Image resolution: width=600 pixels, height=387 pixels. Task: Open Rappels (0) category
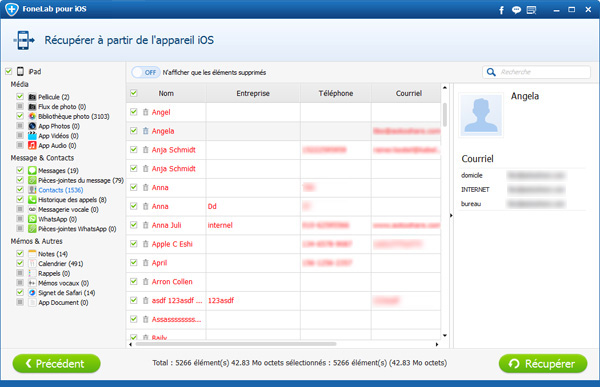click(x=54, y=273)
